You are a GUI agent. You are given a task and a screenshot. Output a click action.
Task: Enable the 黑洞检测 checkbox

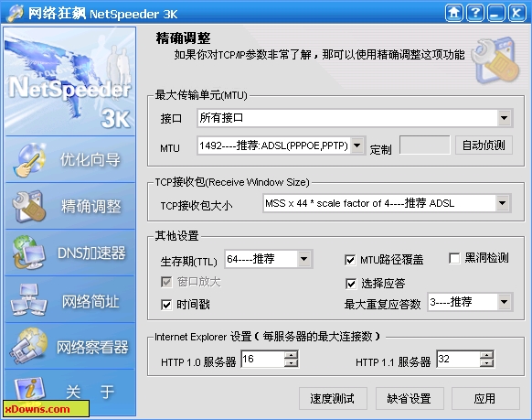click(454, 258)
